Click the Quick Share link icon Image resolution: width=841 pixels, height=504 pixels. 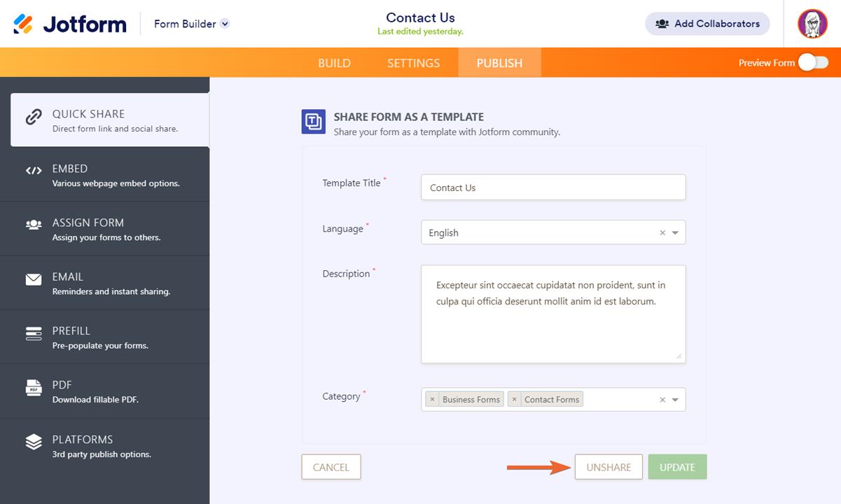pyautogui.click(x=34, y=117)
